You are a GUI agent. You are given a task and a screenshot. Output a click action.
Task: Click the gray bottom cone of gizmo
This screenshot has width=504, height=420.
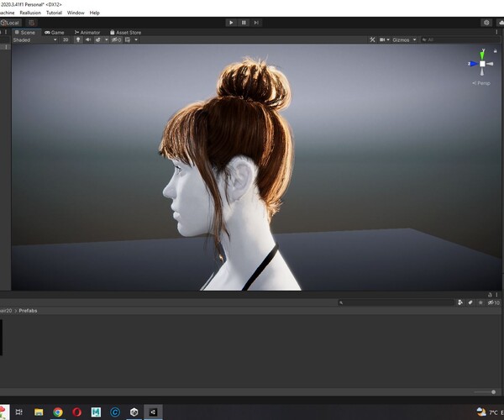pyautogui.click(x=482, y=72)
